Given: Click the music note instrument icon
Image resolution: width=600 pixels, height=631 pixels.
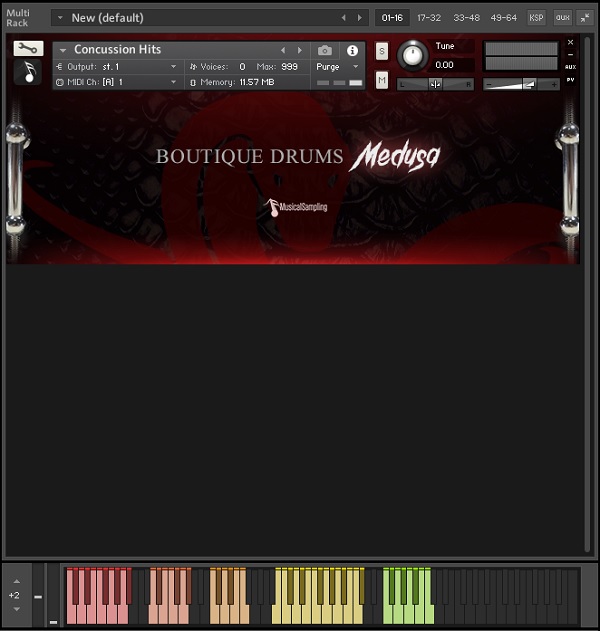Looking at the screenshot, I should pos(28,72).
